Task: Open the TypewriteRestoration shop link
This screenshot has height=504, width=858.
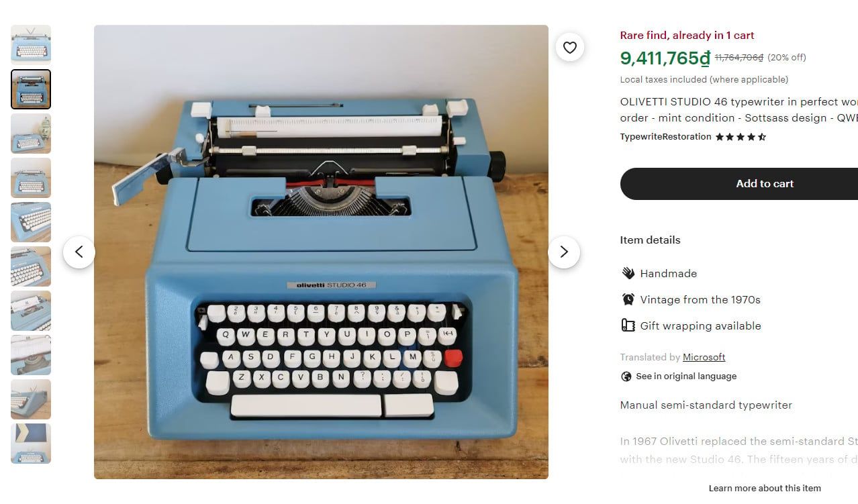Action: [x=665, y=136]
